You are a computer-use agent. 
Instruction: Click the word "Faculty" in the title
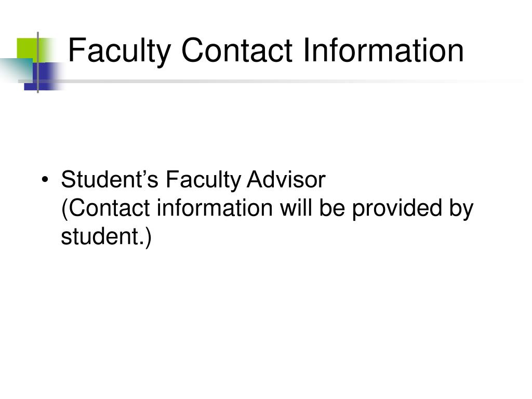pyautogui.click(x=119, y=51)
